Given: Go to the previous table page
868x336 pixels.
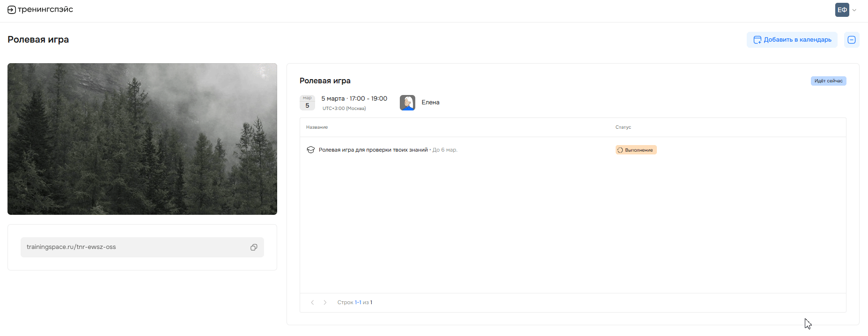Looking at the screenshot, I should coord(312,302).
